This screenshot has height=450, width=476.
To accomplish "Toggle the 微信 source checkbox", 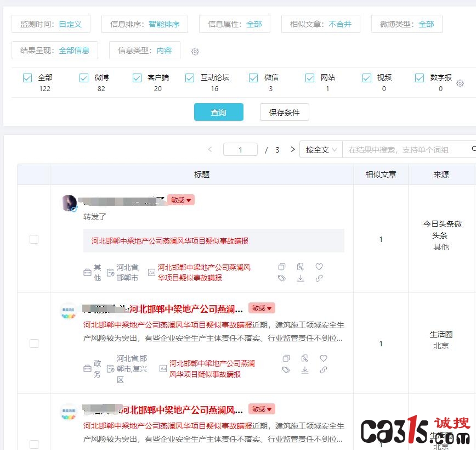I will point(253,78).
